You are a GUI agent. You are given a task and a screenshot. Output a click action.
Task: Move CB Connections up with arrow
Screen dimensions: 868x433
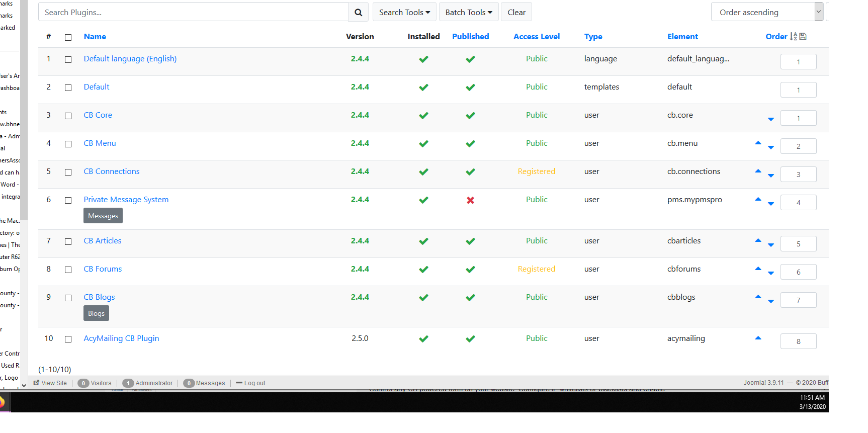758,171
